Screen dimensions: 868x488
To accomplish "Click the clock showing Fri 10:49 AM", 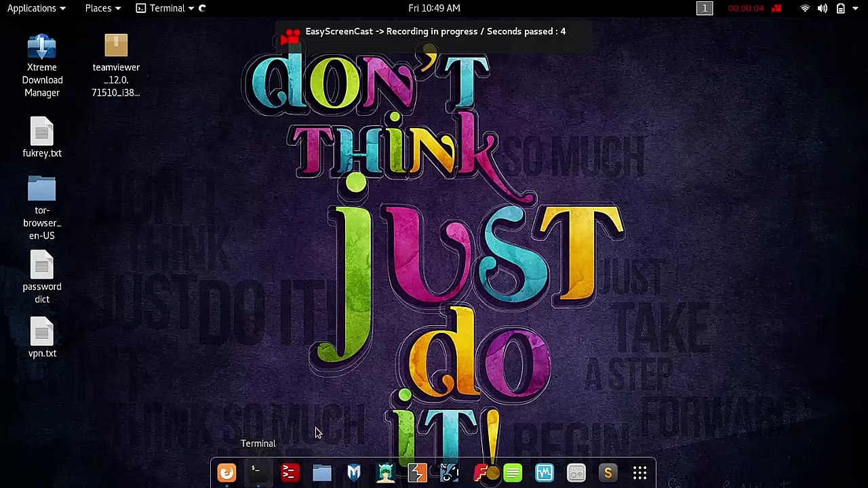I will point(434,8).
